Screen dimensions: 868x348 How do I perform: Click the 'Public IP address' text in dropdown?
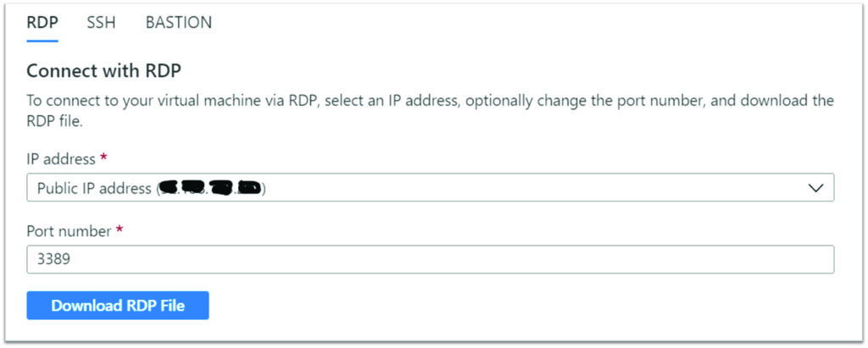(94, 188)
